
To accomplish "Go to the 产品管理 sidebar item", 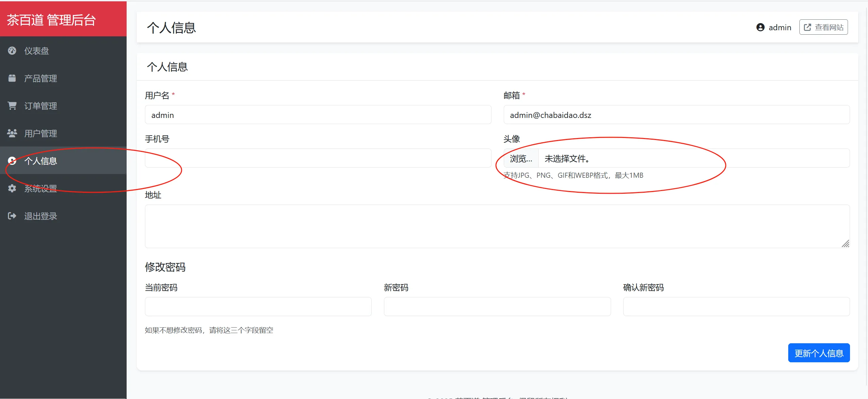I will [x=40, y=78].
